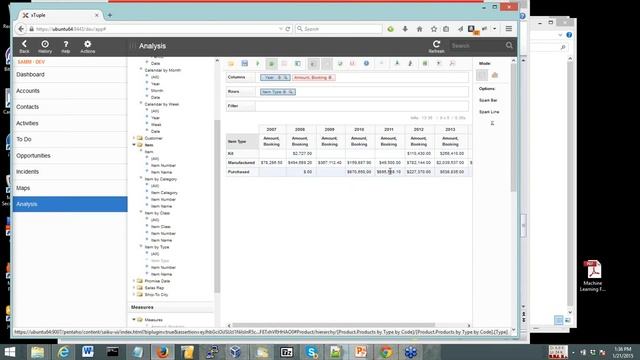Click the 2010 column header
640x360 pixels.
359,129
